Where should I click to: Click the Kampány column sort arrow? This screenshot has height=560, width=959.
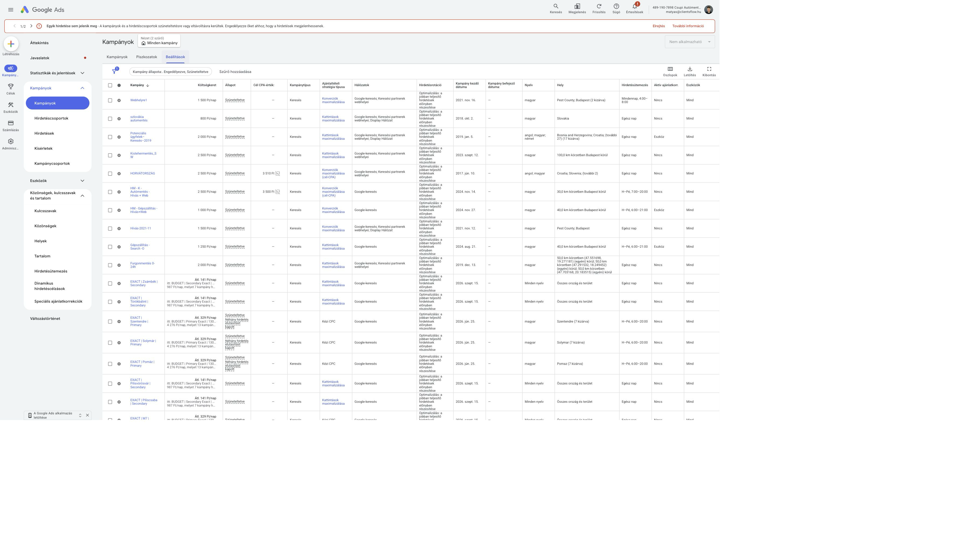tap(148, 86)
